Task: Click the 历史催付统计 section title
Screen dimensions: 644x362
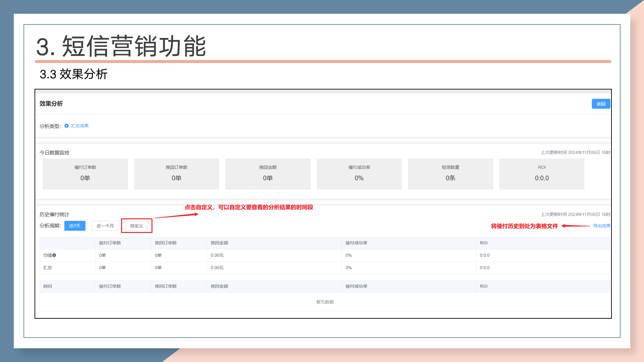Action: click(x=54, y=215)
